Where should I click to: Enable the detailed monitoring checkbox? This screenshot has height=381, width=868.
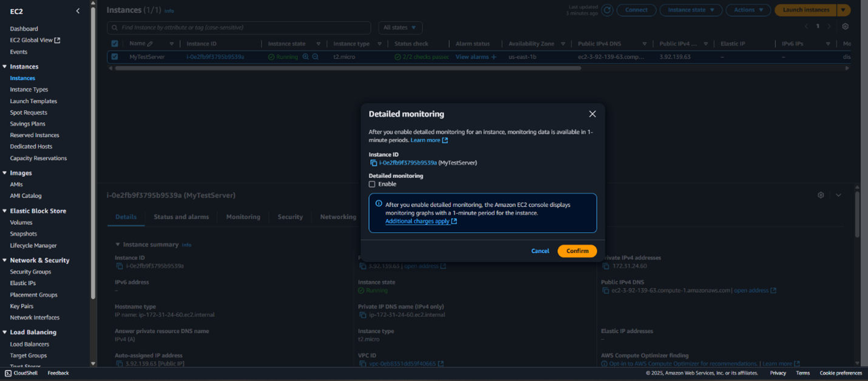click(x=372, y=184)
